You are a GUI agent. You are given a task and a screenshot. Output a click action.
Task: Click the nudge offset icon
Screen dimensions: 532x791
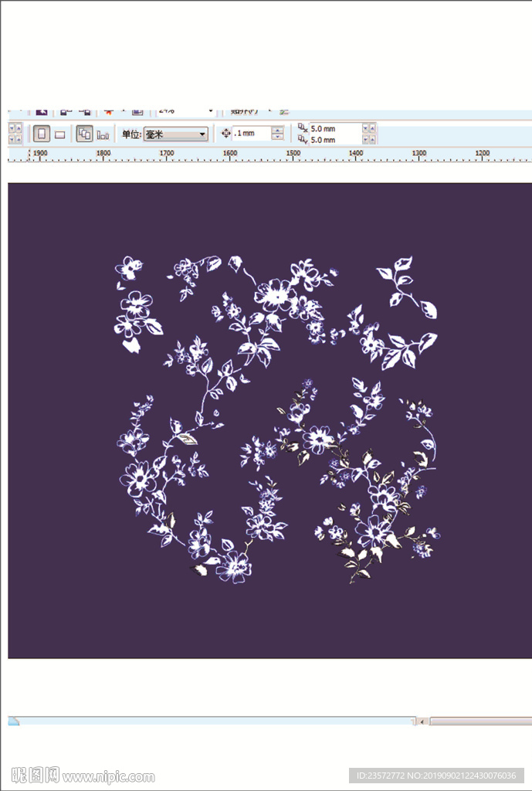[226, 133]
